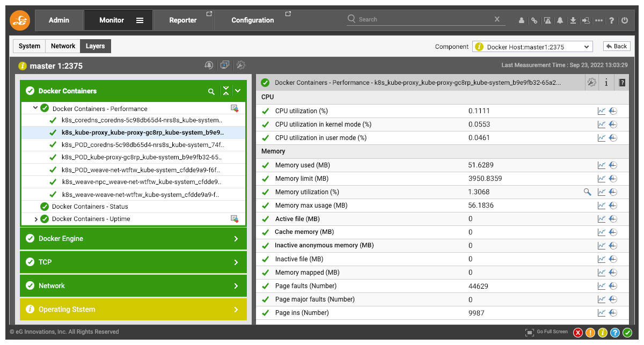
Task: Click the report icon on Docker Containers - Performance row
Action: coord(235,108)
